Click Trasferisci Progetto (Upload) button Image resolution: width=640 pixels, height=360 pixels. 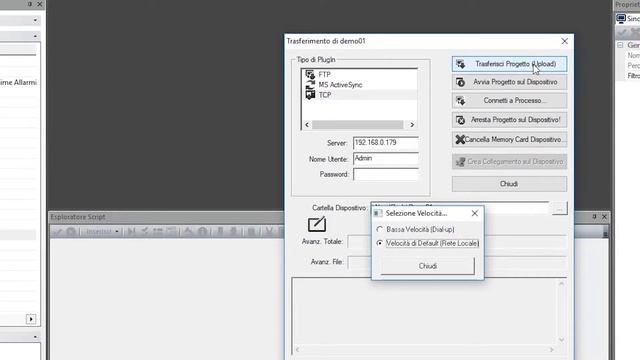coord(509,64)
